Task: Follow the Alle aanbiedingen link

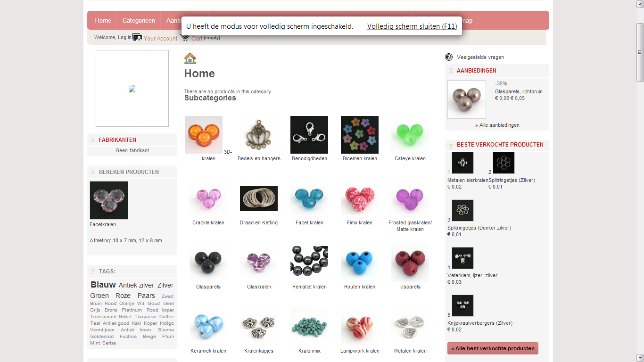Action: coord(497,125)
